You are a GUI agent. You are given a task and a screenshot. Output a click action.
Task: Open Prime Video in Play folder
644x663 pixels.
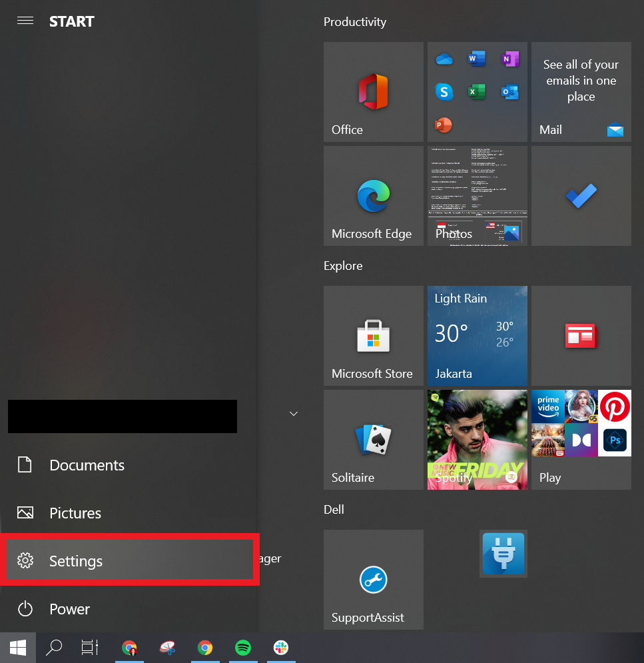[x=548, y=406]
